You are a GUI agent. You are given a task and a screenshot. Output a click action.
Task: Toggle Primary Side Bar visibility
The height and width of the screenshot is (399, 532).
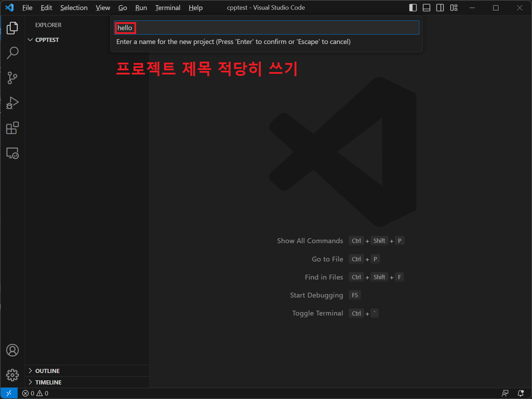point(413,8)
